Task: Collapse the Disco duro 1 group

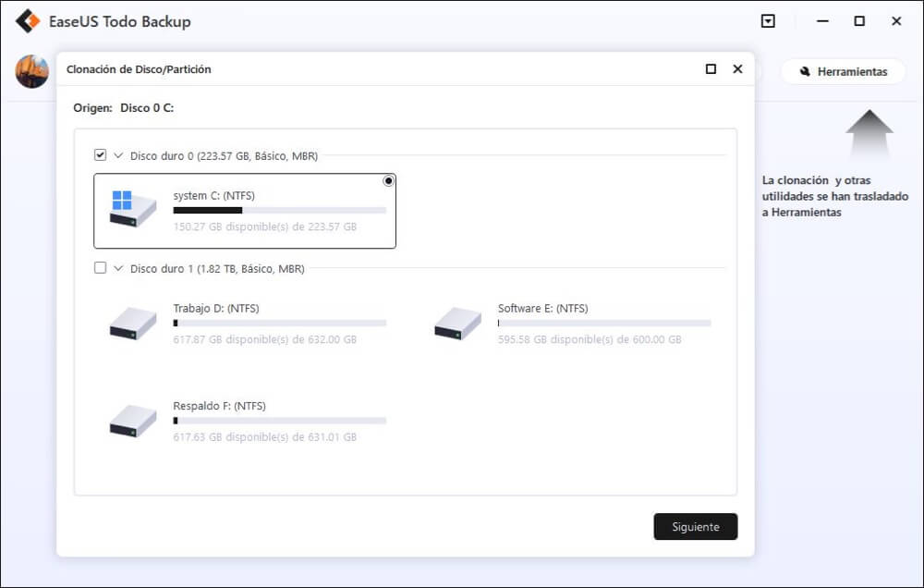Action: 118,268
